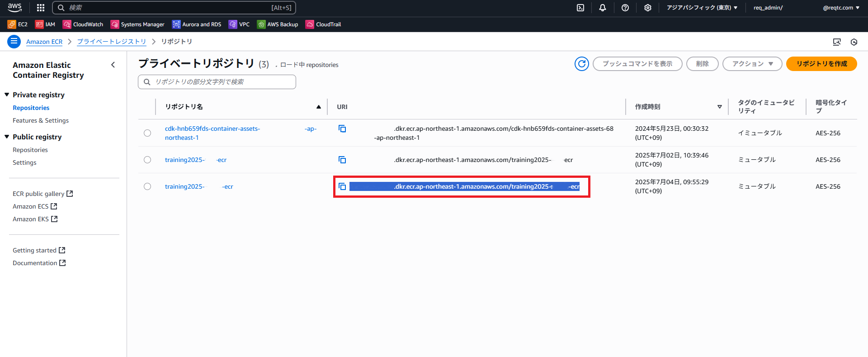Open the services grid menu
Image resolution: width=868 pixels, height=357 pixels.
41,8
